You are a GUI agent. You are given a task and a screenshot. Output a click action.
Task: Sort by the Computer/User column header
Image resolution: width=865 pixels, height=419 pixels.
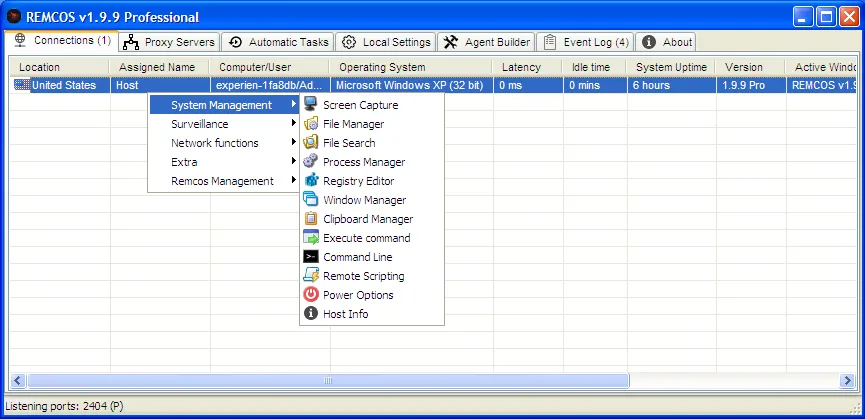pos(269,67)
